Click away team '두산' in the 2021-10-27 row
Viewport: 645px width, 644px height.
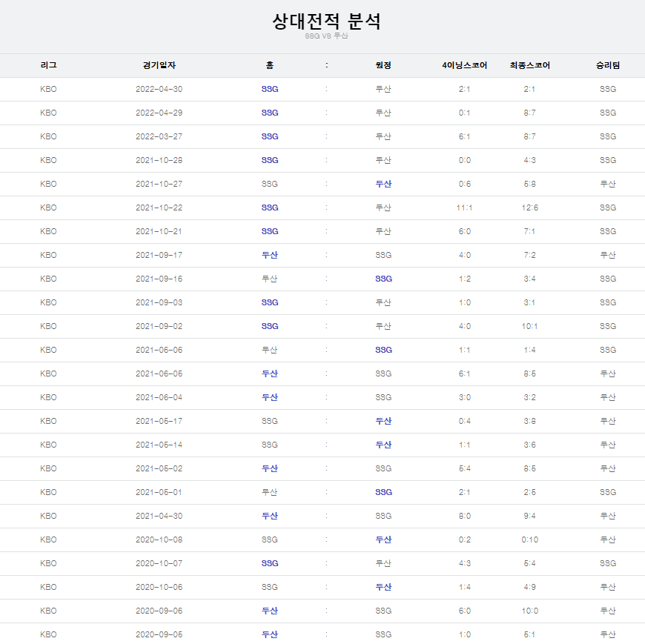click(x=383, y=185)
